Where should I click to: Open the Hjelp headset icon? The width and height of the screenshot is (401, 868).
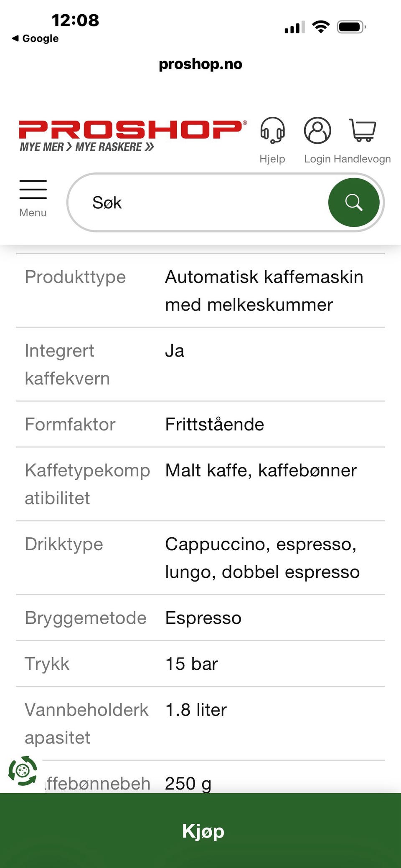[x=272, y=131]
